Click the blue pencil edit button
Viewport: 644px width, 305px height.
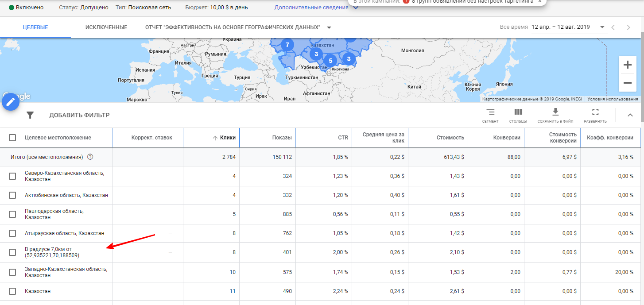(x=11, y=103)
